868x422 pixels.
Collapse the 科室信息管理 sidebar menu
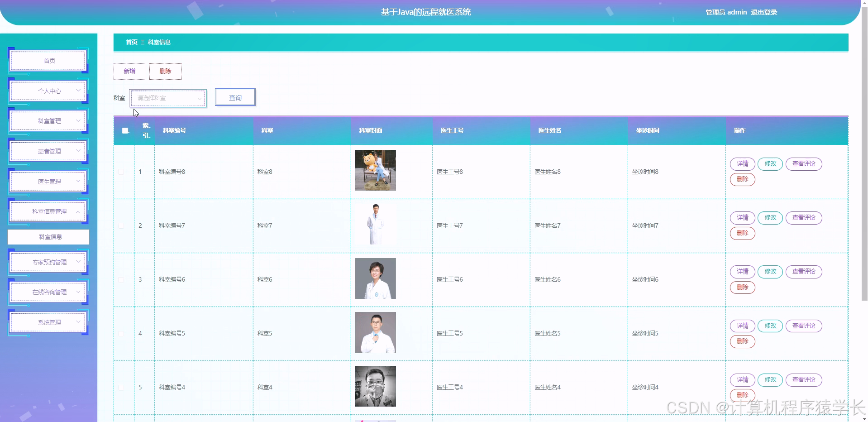click(49, 211)
